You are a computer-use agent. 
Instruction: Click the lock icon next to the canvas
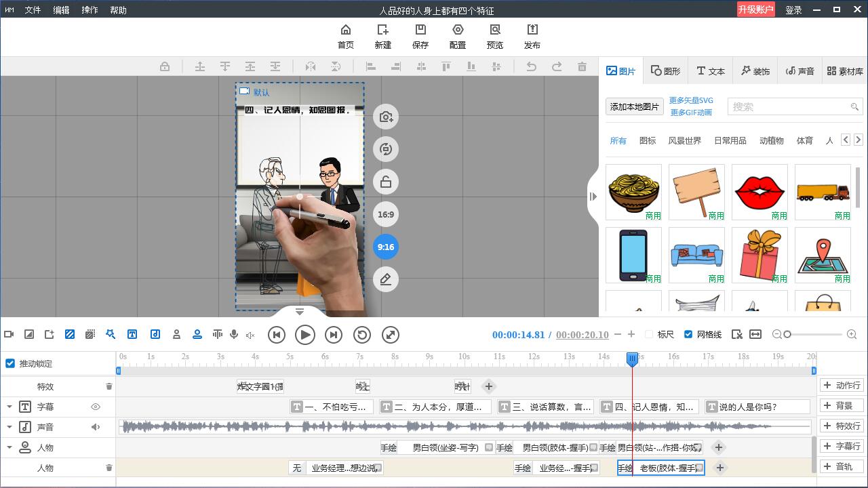pos(385,182)
